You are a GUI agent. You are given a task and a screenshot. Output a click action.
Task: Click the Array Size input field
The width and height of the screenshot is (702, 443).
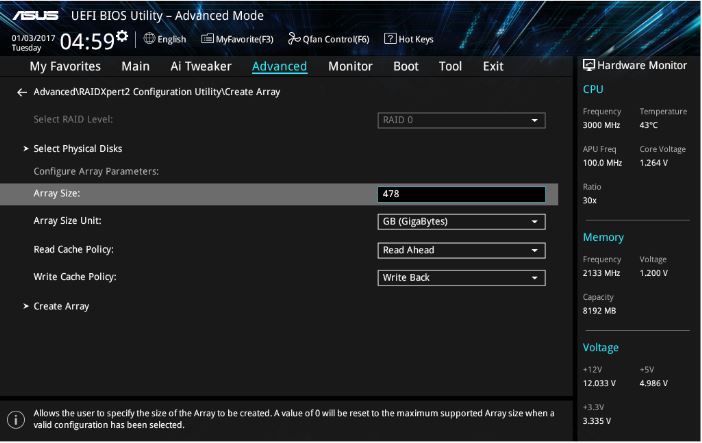point(462,194)
